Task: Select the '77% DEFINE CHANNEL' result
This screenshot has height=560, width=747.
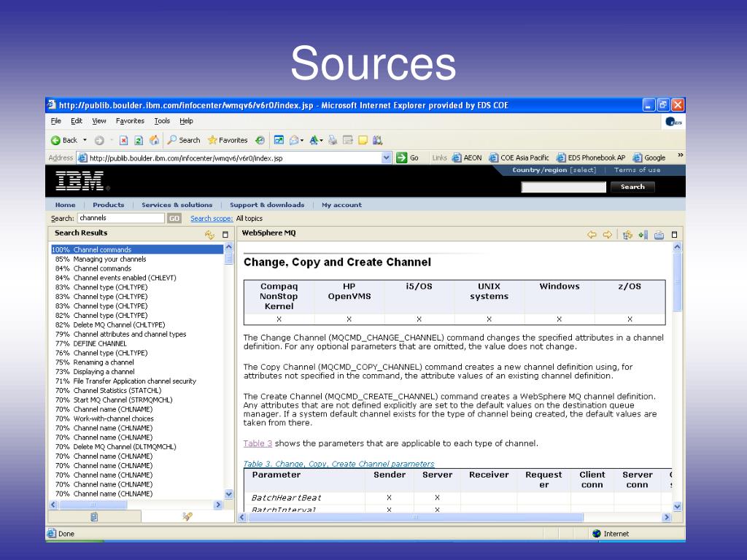Action: [x=91, y=343]
